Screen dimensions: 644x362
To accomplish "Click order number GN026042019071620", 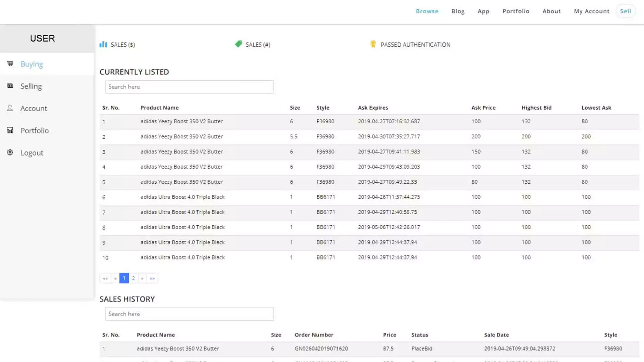I will point(321,349).
